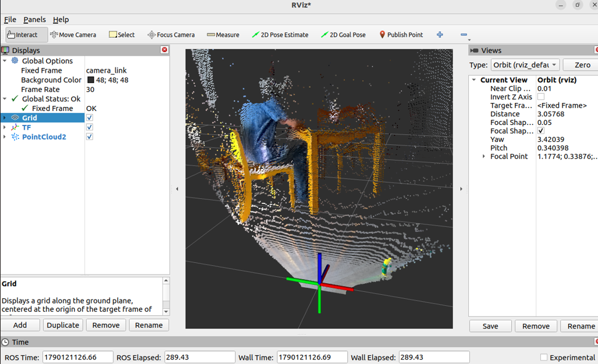Select the Interact tool

click(x=27, y=35)
